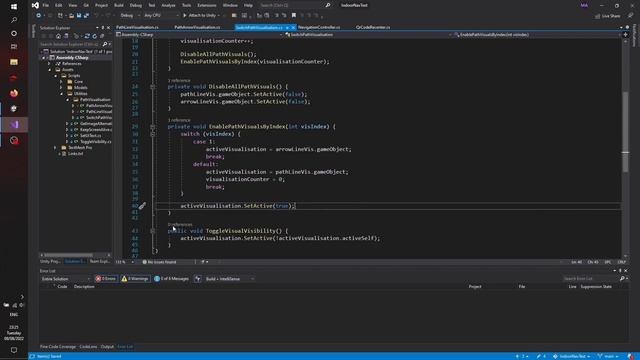Toggle the 0 Warnings filter
Viewport: 640px width, 360px height.
click(x=135, y=279)
